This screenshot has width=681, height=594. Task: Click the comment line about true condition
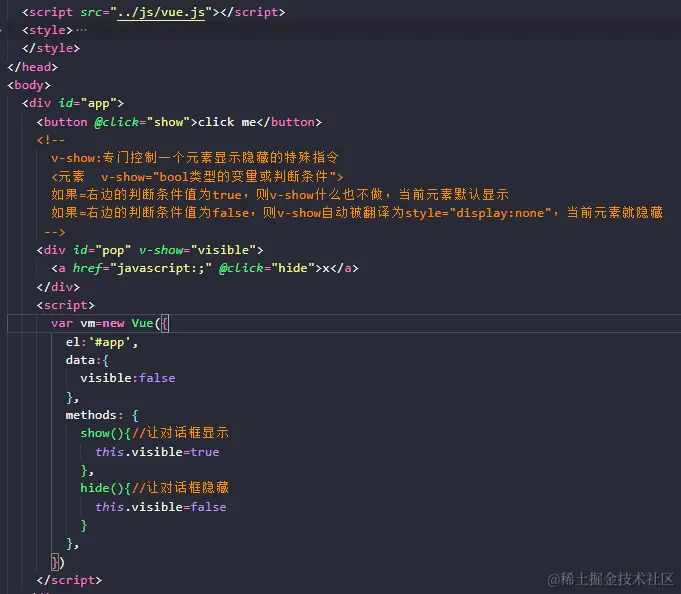pyautogui.click(x=280, y=195)
